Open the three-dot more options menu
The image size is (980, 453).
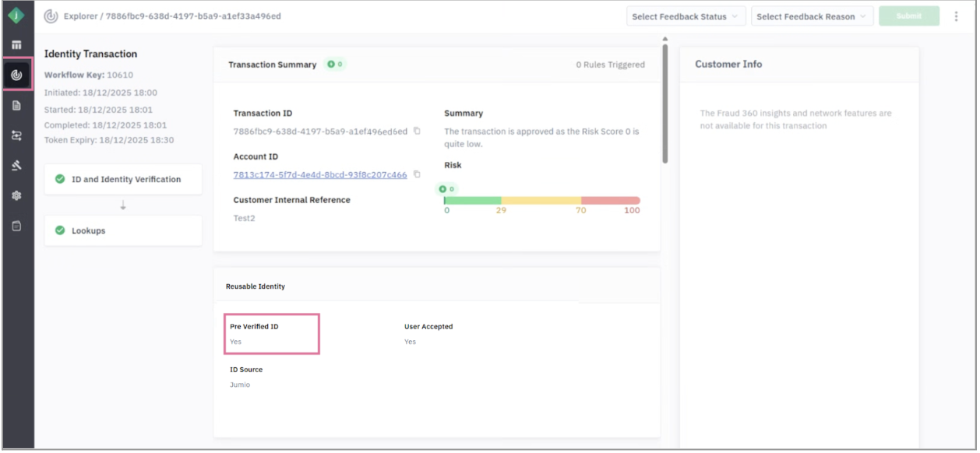coord(956,16)
